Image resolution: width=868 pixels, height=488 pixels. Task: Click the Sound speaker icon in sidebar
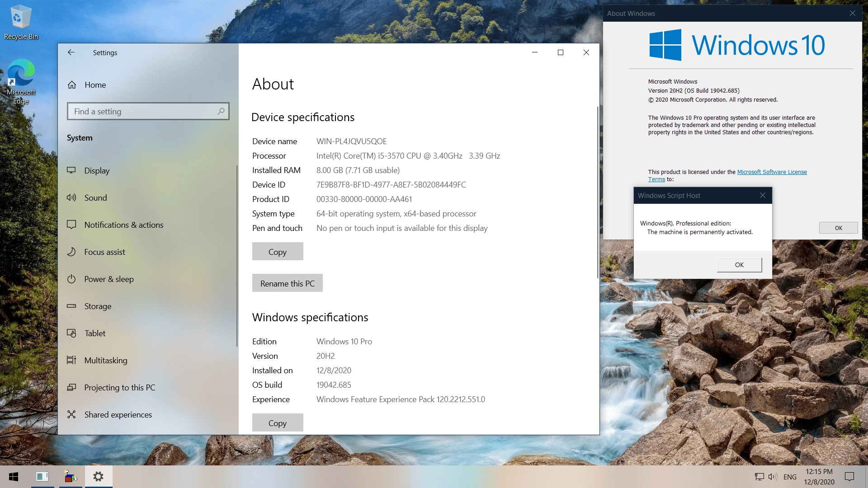(71, 197)
